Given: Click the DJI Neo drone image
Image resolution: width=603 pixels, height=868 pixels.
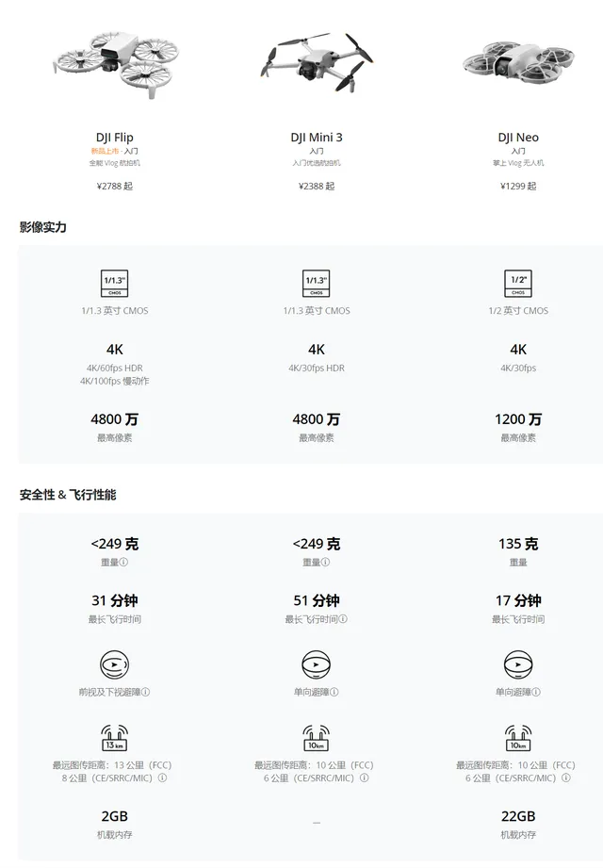Looking at the screenshot, I should [x=518, y=61].
